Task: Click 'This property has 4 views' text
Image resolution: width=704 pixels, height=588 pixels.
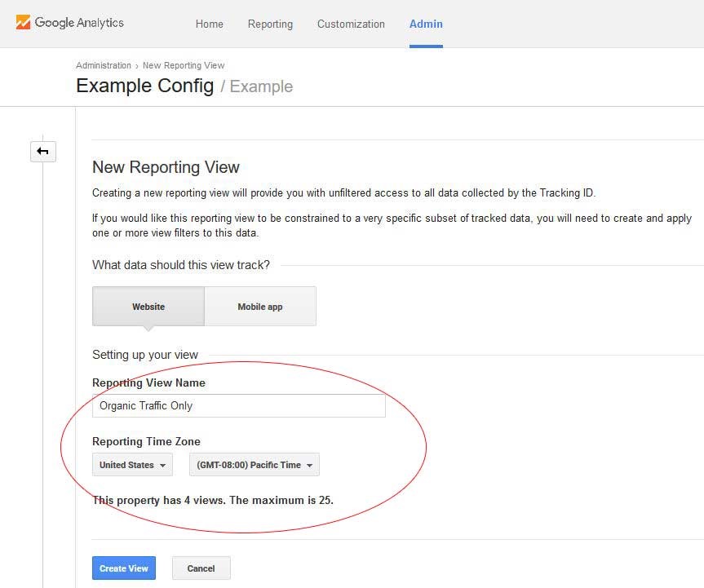Action: (159, 500)
